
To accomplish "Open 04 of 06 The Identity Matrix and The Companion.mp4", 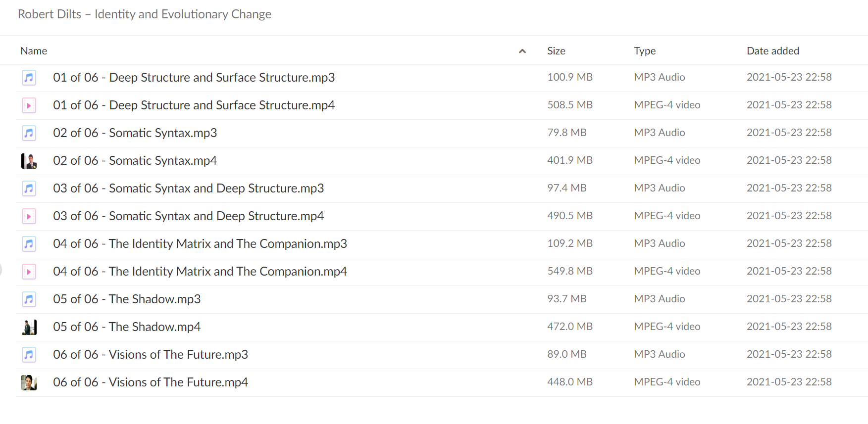I will [x=200, y=272].
